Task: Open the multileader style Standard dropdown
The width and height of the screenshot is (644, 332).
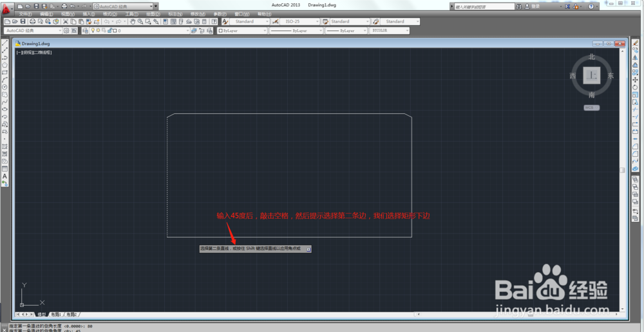Action: click(400, 21)
